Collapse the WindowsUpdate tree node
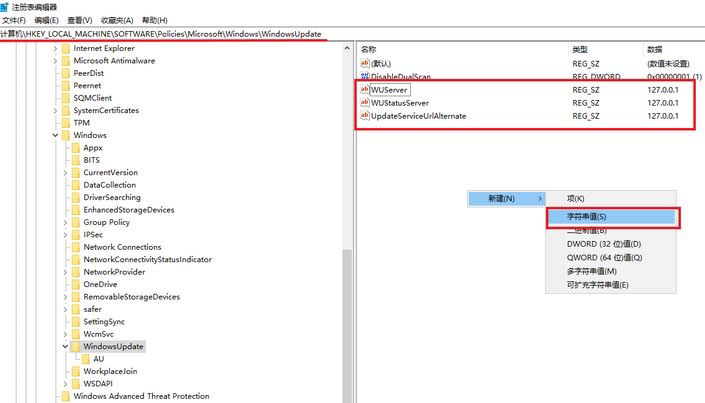Screen dimensions: 705x403 (x=65, y=346)
